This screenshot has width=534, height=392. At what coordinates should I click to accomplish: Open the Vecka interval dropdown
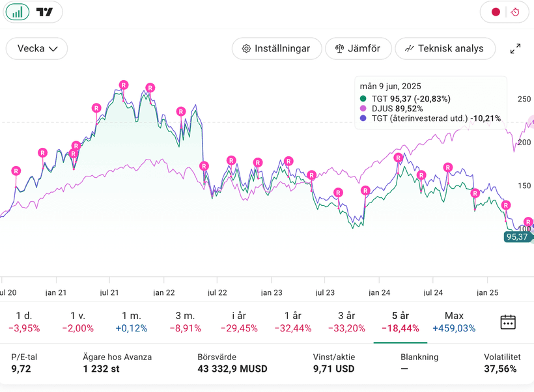(37, 49)
